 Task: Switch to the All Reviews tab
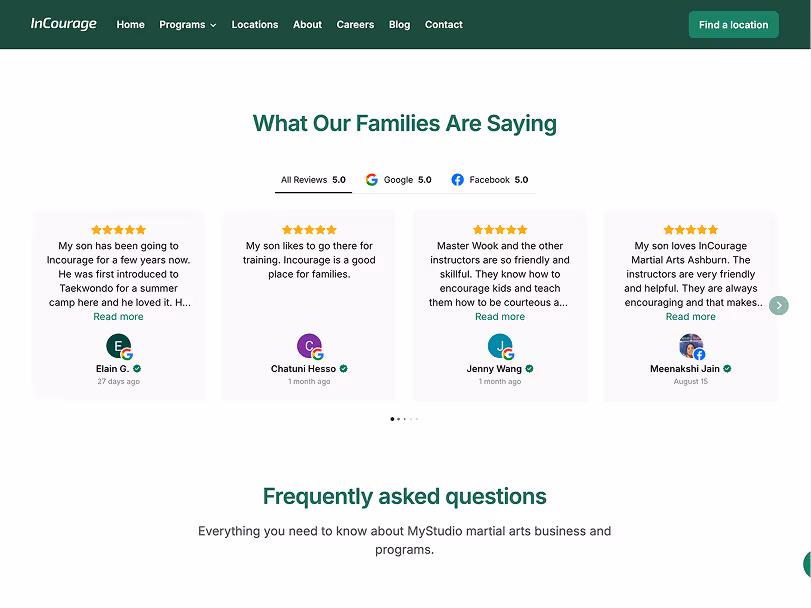(x=313, y=180)
